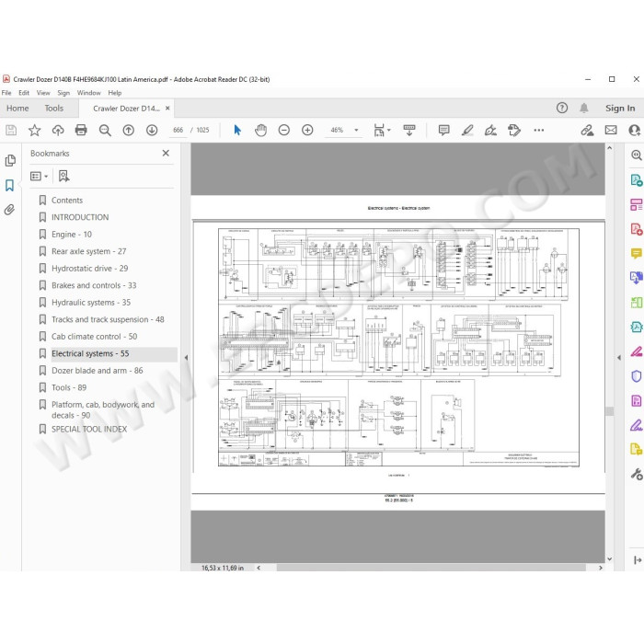Collapse the right tools pane arrow
Viewport: 644px width, 644px height.
(x=619, y=358)
